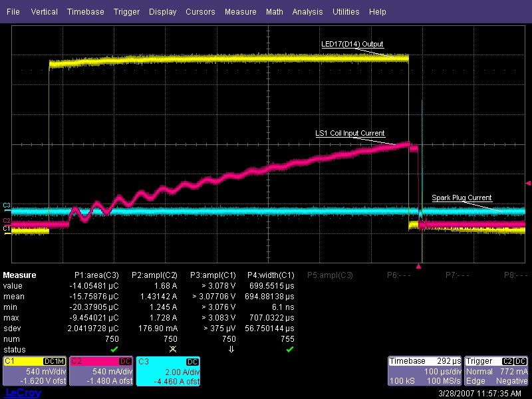Viewport: 532px width, 399px height.
Task: Click the trigger delay marker below grid
Action: pos(419,267)
